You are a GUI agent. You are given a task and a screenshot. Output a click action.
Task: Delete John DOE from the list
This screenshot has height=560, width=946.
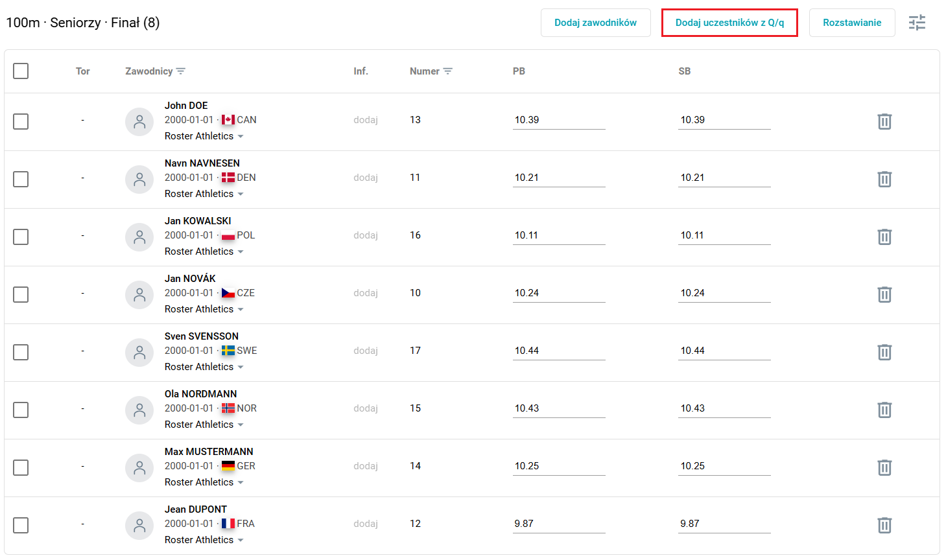point(884,121)
